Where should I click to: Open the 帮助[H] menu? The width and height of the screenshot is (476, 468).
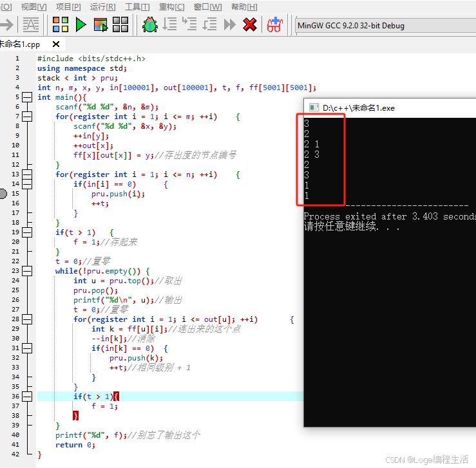pos(244,6)
